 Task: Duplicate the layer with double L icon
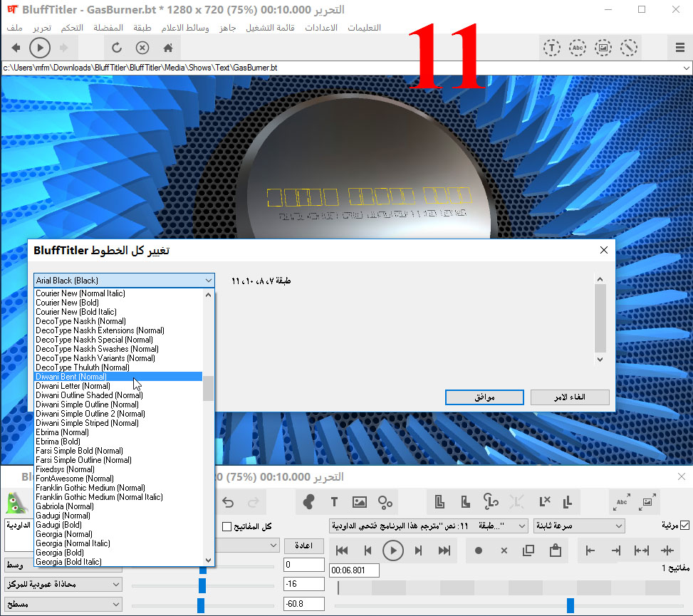click(568, 502)
